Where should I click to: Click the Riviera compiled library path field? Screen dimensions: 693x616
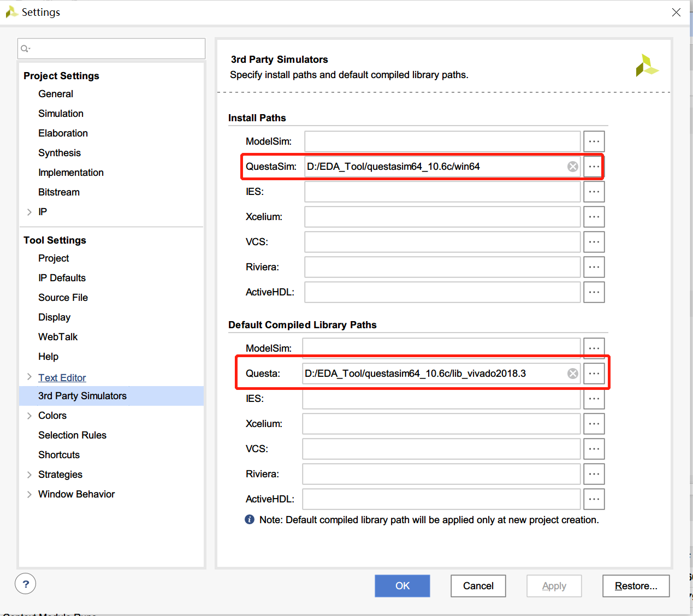click(x=441, y=474)
